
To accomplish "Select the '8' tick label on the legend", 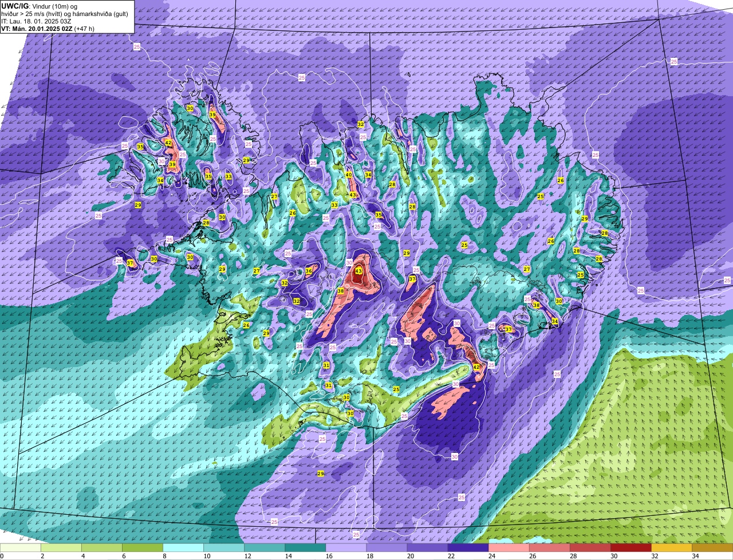I will pyautogui.click(x=164, y=556).
